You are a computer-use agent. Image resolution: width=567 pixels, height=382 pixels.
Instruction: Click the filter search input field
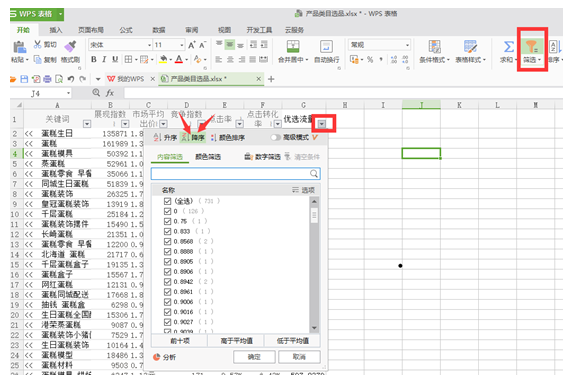235,174
